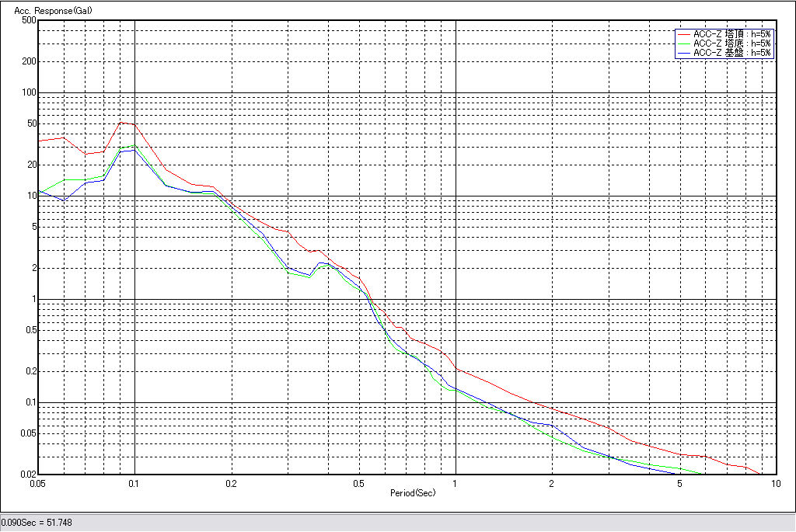Click the green line sample in legend

point(684,43)
